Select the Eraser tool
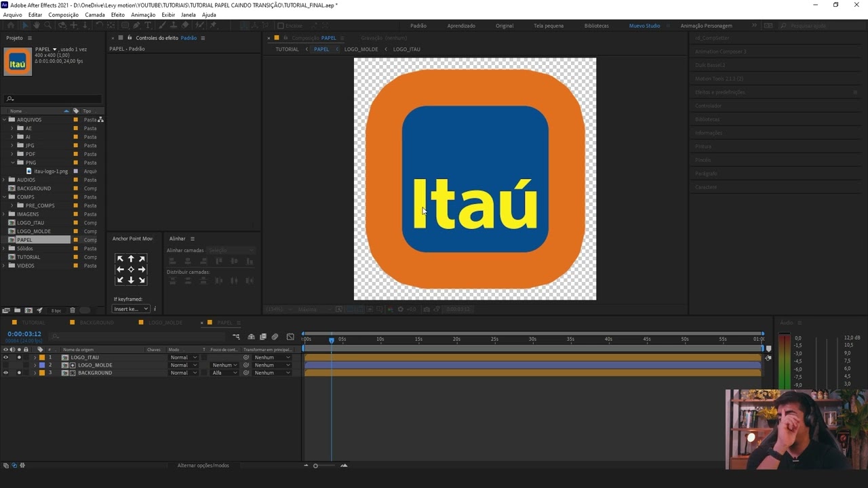 point(186,26)
